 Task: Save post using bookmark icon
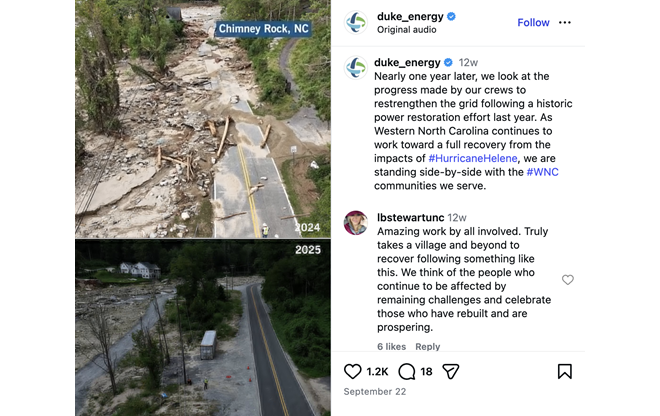click(565, 371)
